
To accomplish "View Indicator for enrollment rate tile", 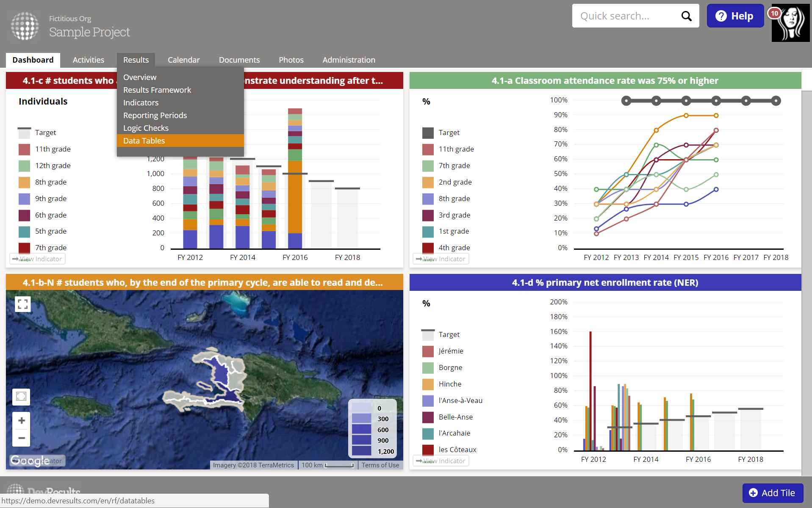I will pos(441,461).
